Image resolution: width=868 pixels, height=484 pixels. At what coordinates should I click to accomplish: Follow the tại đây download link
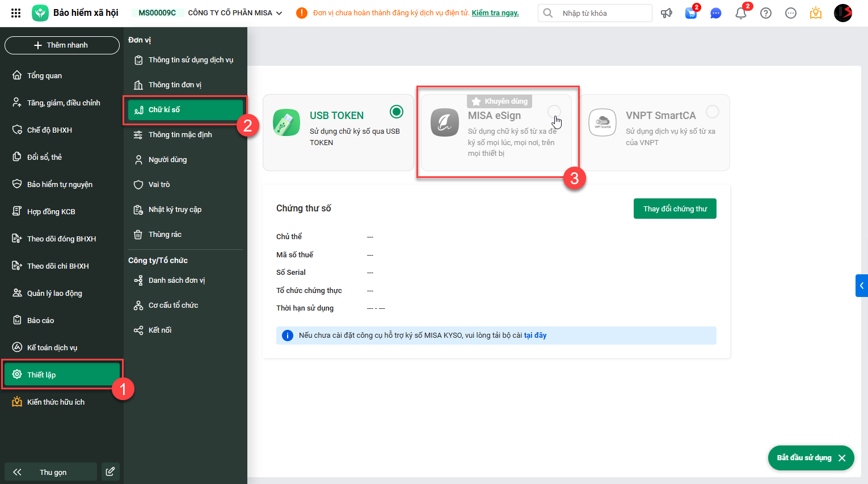536,336
